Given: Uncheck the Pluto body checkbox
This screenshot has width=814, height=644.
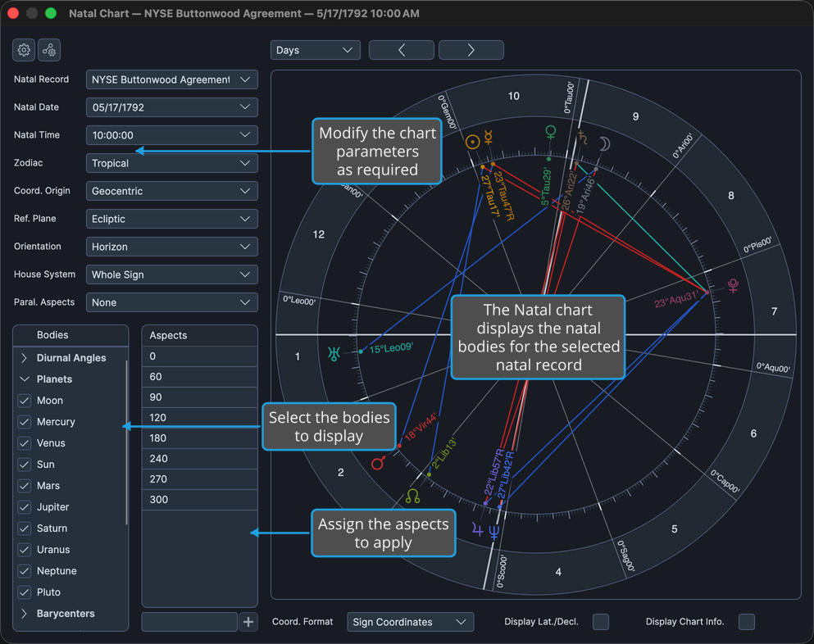Looking at the screenshot, I should tap(25, 592).
